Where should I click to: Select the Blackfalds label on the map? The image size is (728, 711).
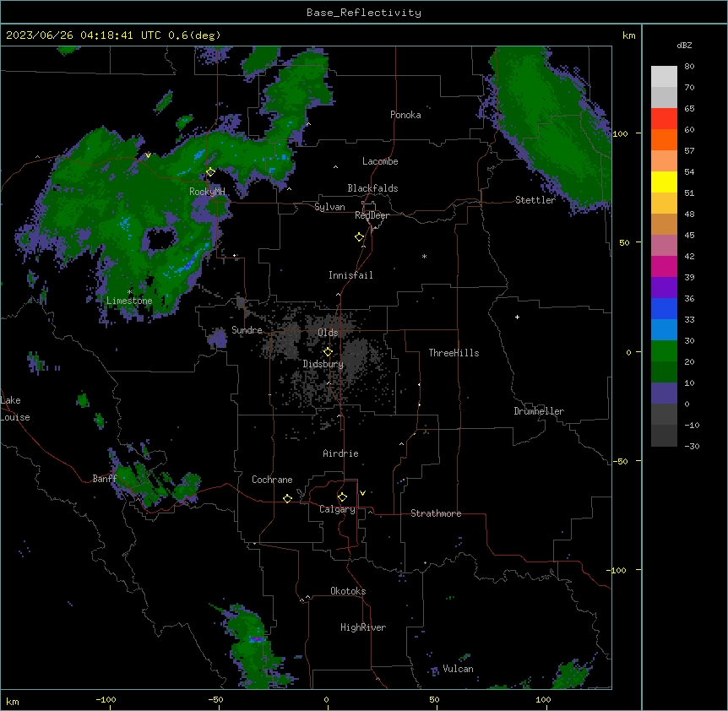tap(372, 188)
